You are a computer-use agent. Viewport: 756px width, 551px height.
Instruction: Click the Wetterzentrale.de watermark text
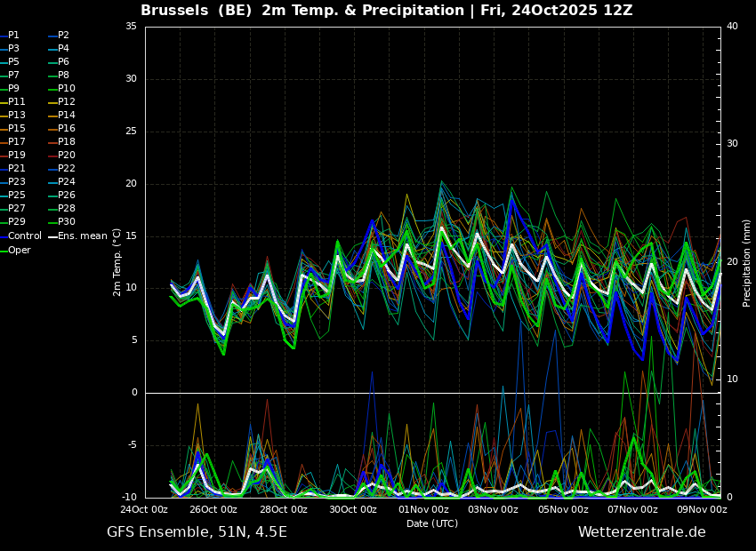pyautogui.click(x=642, y=532)
